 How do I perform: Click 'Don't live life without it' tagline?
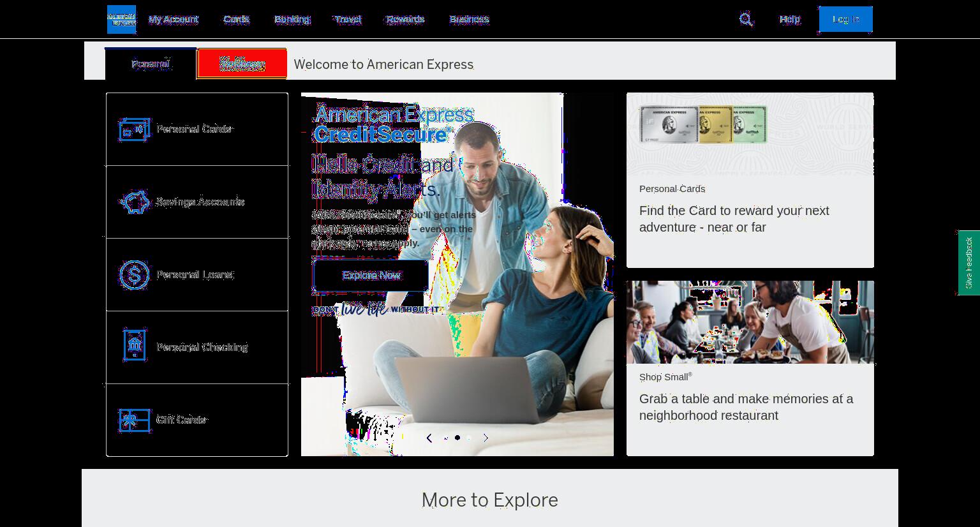[x=376, y=309]
